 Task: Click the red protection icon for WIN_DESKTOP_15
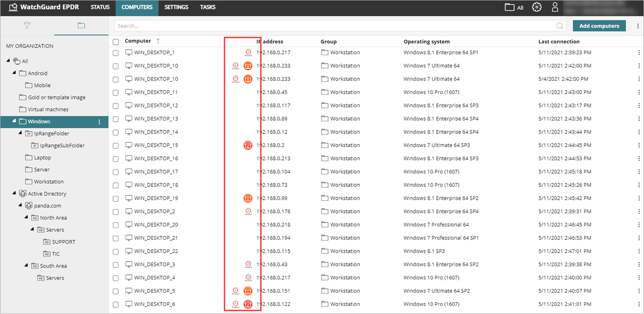[x=248, y=145]
